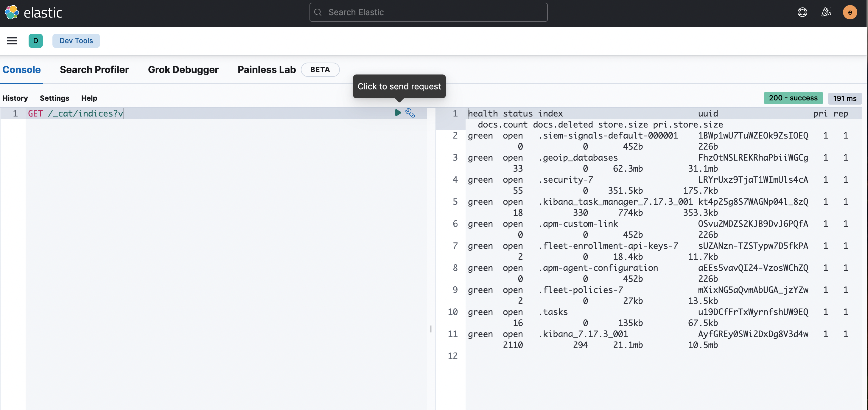
Task: Open the newsfeed celebration icon
Action: coord(826,13)
